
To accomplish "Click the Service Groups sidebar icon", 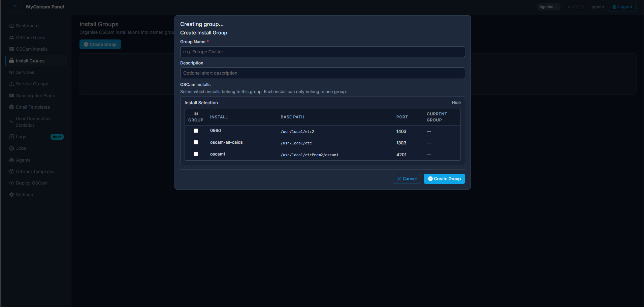I will pos(11,84).
